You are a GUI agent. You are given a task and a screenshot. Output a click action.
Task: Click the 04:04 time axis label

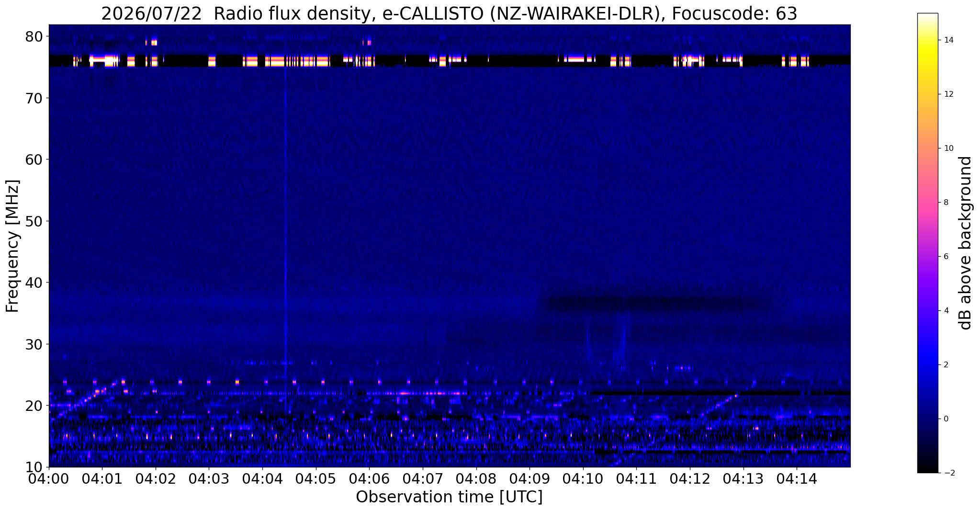click(262, 479)
